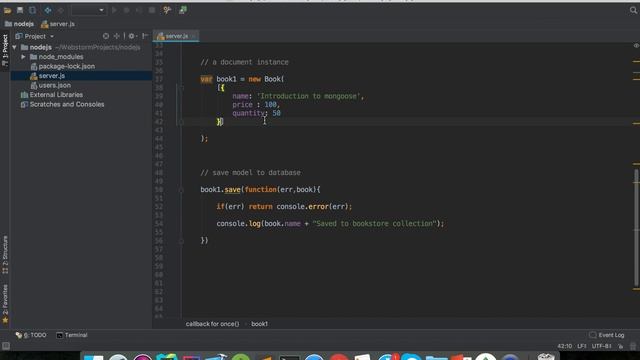640x360 pixels.
Task: Click the nodejs breadcrumb in navigation bar
Action: [x=19, y=24]
